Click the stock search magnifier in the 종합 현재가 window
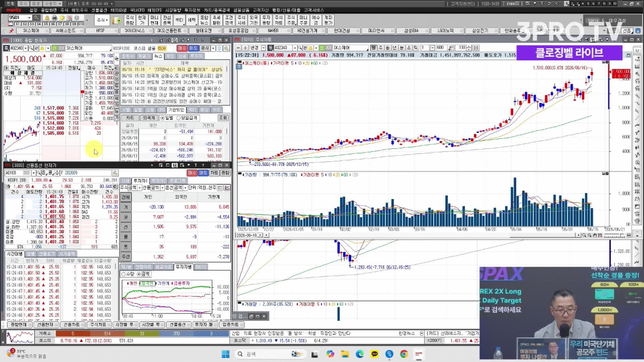 click(x=31, y=48)
